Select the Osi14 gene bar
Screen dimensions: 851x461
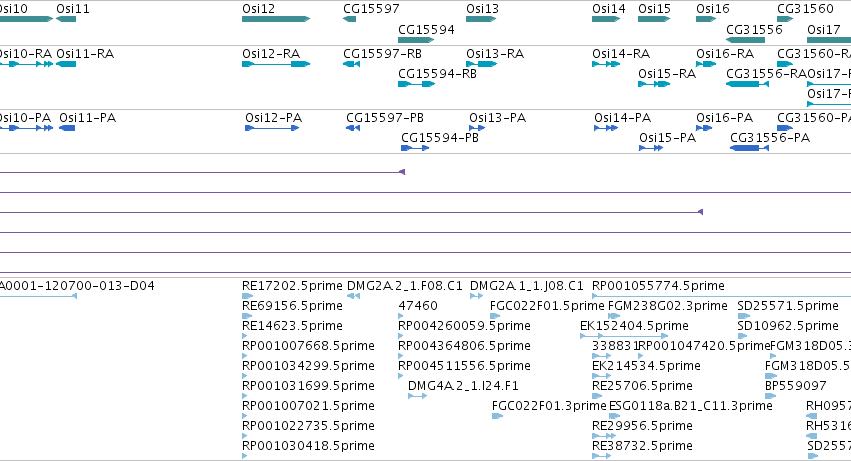tap(606, 19)
